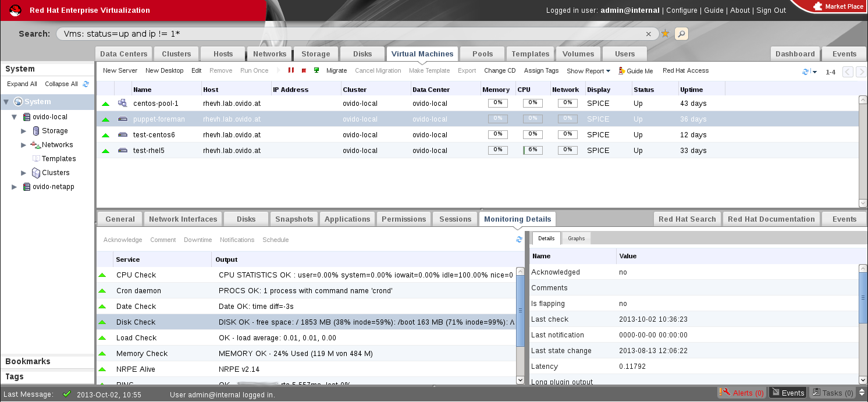Run the search with the magnifier button
This screenshot has height=402, width=868.
coord(681,34)
